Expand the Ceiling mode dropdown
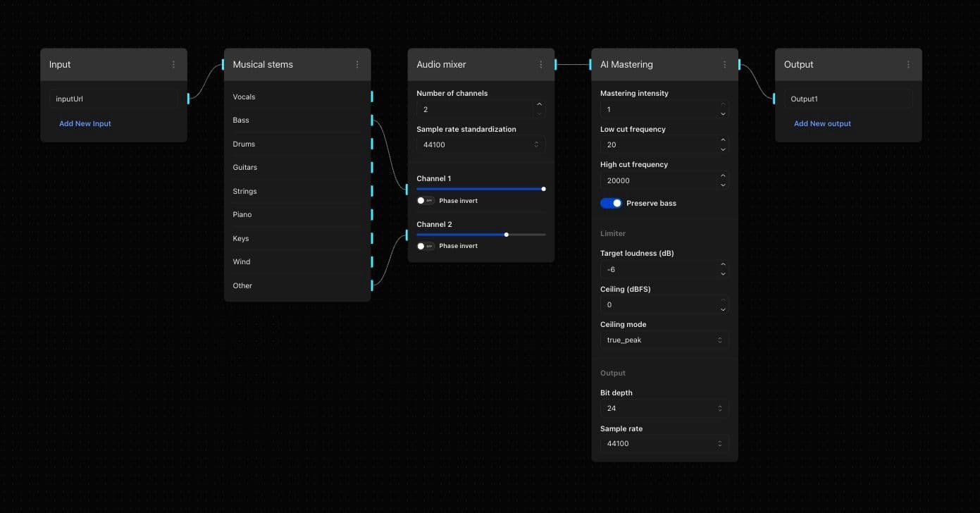This screenshot has width=980, height=513. pyautogui.click(x=664, y=340)
